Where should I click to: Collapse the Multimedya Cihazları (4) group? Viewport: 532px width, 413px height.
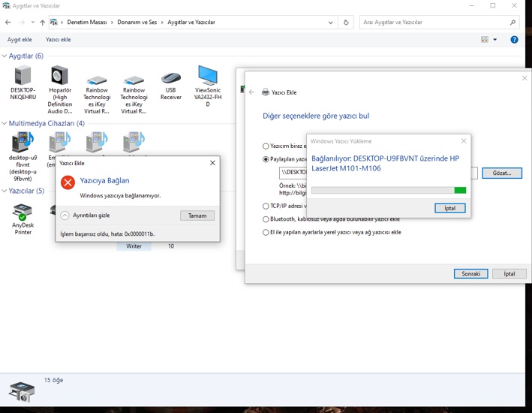(x=5, y=123)
